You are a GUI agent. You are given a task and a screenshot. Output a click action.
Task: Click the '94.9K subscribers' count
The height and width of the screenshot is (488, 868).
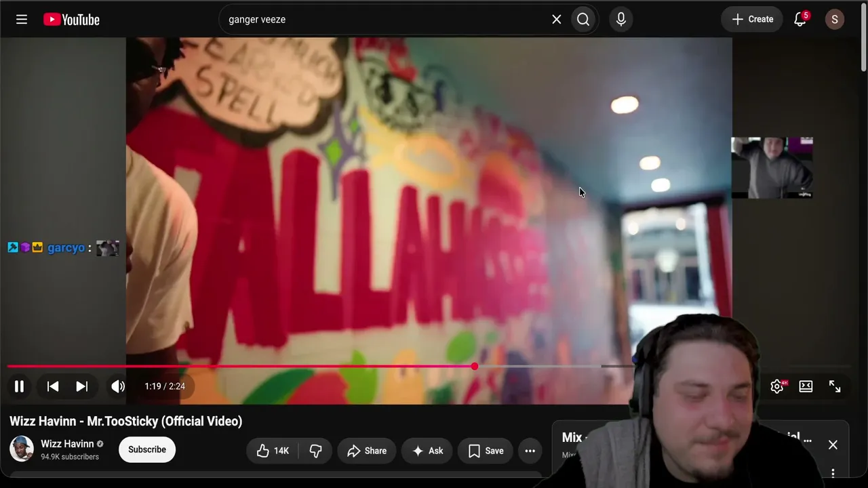(70, 457)
